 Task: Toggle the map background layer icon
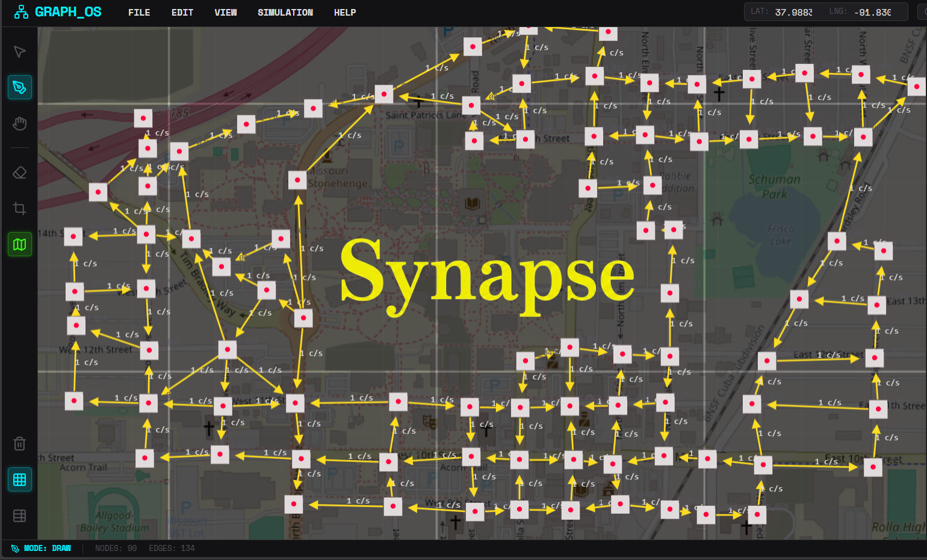click(19, 245)
